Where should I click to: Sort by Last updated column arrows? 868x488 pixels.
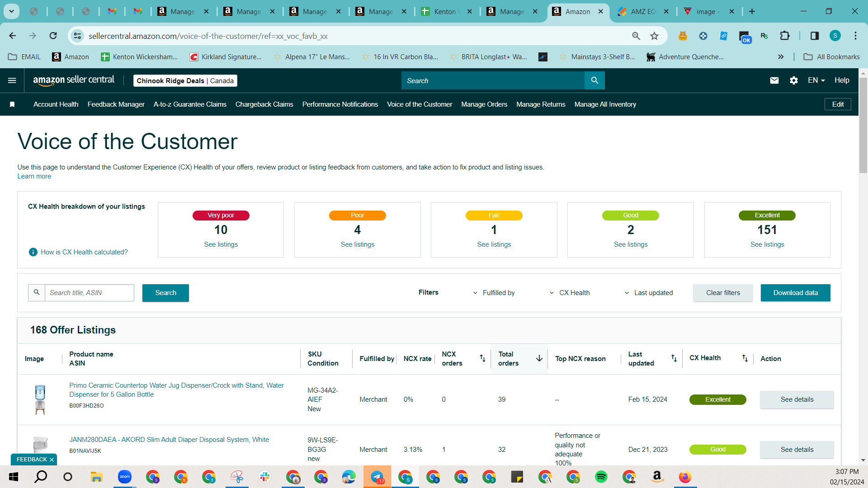point(674,358)
